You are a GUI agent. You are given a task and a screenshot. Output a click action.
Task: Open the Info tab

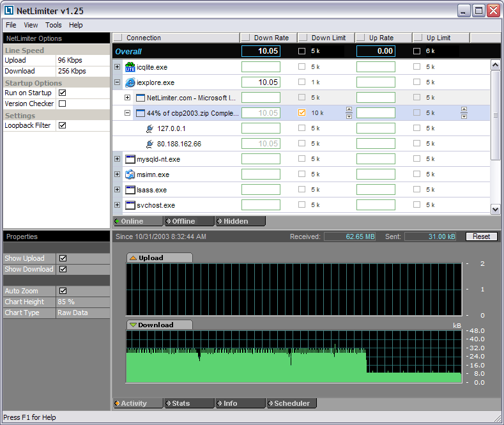[x=240, y=403]
